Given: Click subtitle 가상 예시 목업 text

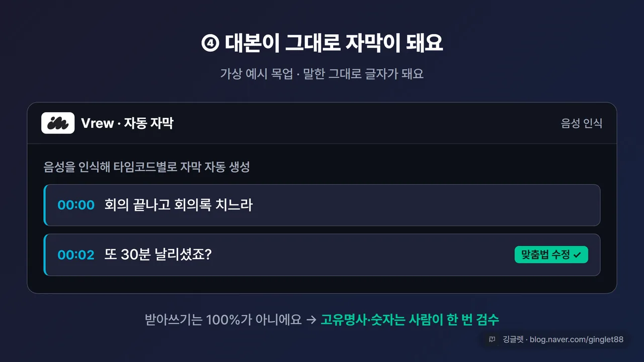Looking at the screenshot, I should 257,74.
